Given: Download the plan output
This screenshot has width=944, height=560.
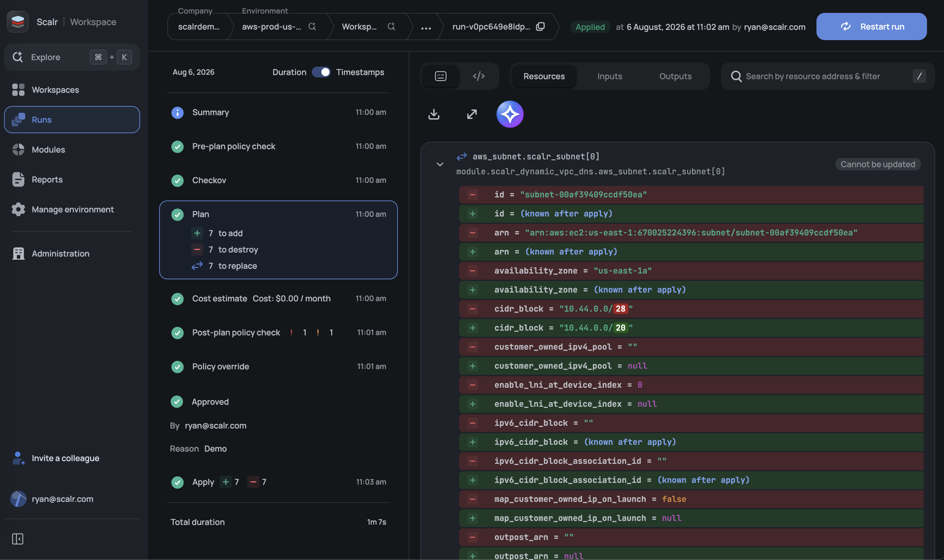Looking at the screenshot, I should pyautogui.click(x=434, y=114).
